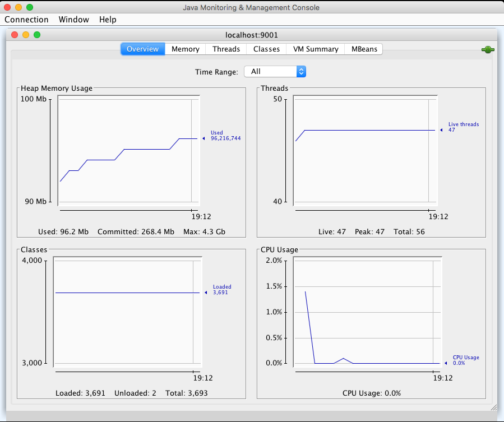Open the Connection menu
Image resolution: width=504 pixels, height=422 pixels.
coord(26,20)
